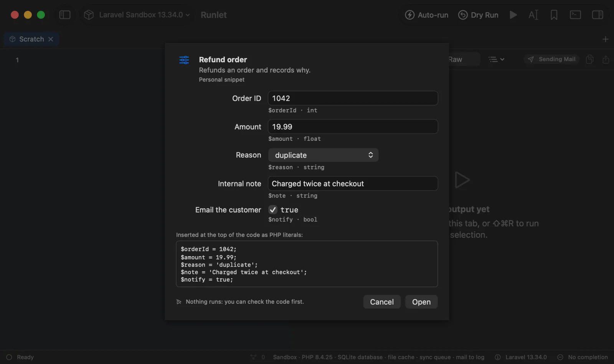Click the large play icon in output pane
The height and width of the screenshot is (364, 614).
click(462, 180)
